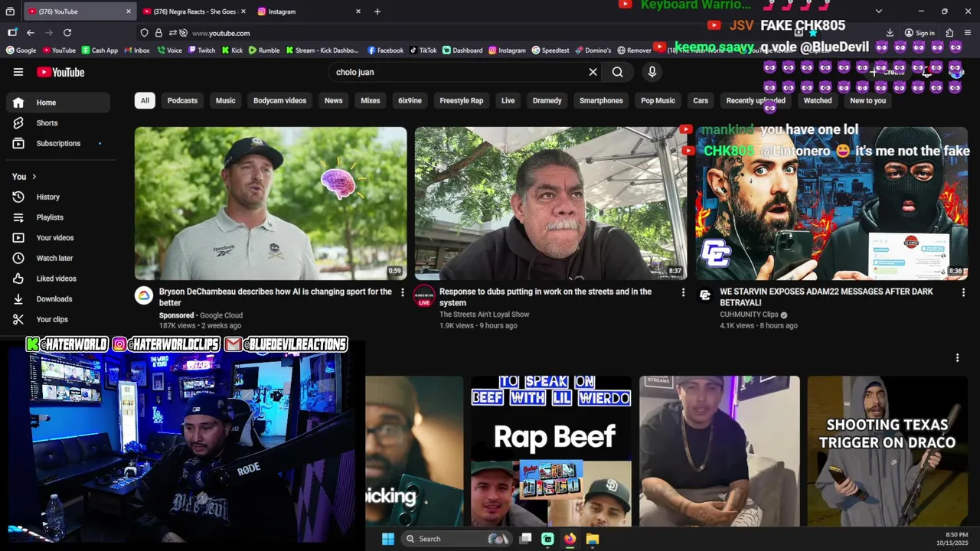The width and height of the screenshot is (980, 551).
Task: Open 'WE STARVIN EXPOSES ADAM22 MESSAGES' title
Action: tap(826, 297)
